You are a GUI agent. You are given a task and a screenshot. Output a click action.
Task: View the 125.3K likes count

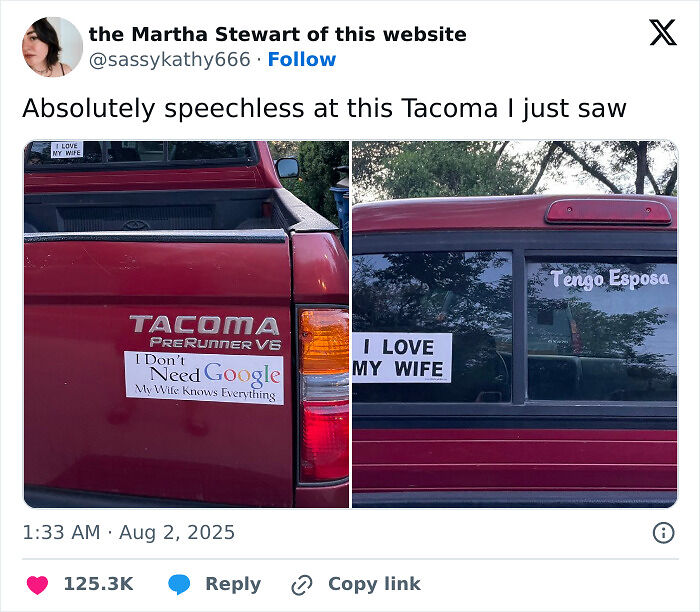coord(99,584)
